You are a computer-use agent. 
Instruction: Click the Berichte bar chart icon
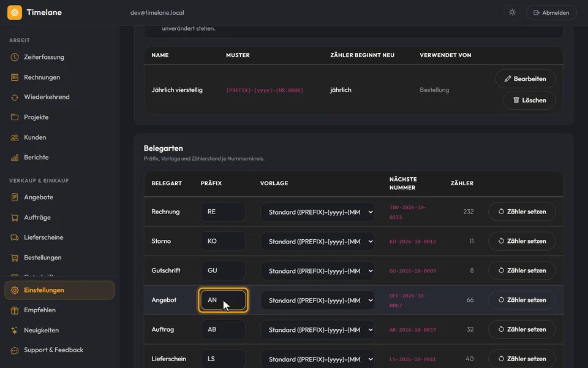[15, 158]
